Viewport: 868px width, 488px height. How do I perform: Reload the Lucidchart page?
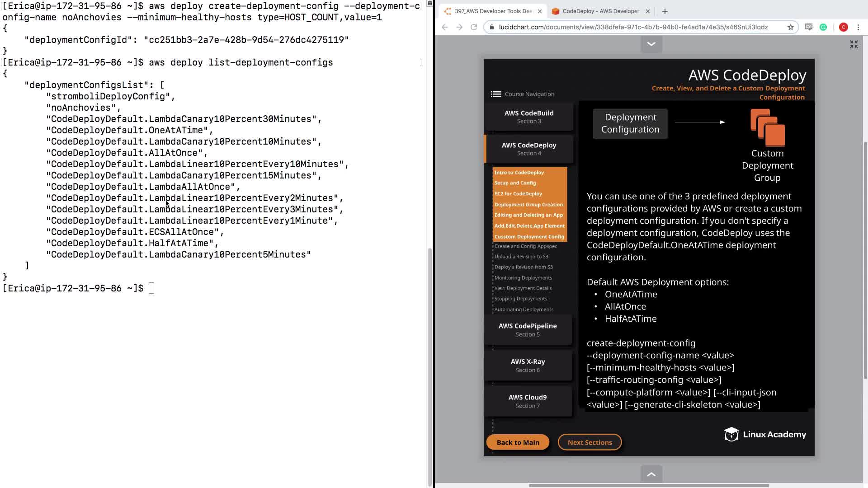[474, 27]
